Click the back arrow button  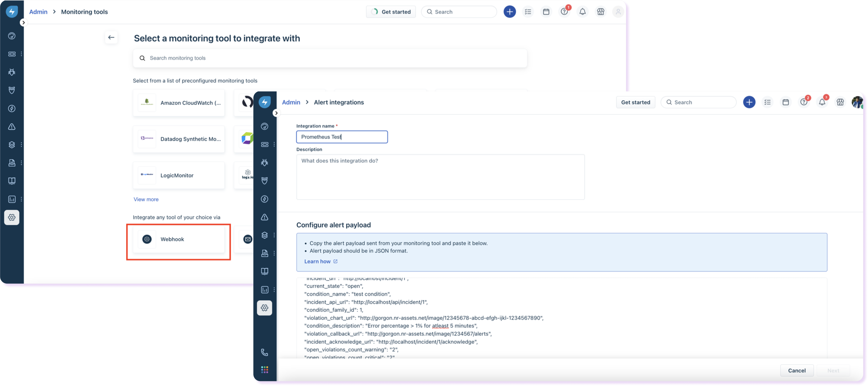click(111, 37)
